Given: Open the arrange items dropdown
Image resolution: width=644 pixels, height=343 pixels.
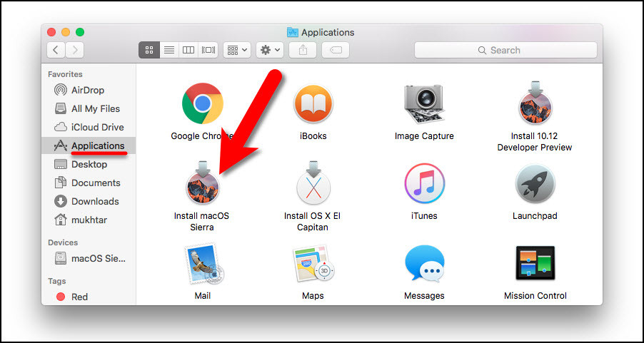Looking at the screenshot, I should (x=236, y=50).
